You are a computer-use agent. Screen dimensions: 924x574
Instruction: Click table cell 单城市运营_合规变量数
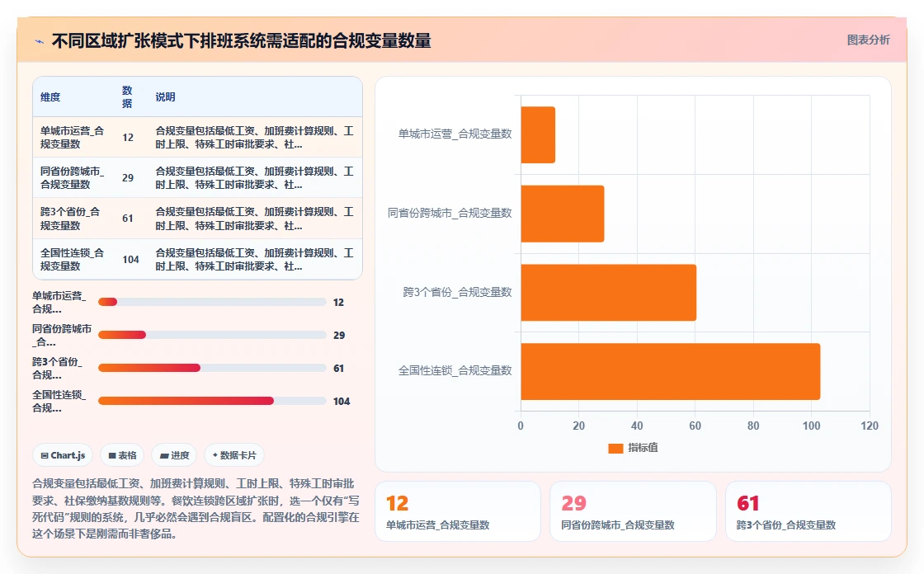tap(72, 137)
